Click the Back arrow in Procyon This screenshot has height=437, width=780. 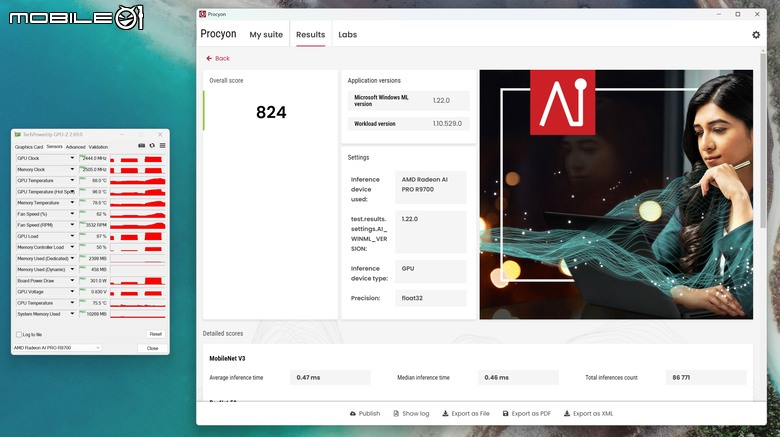[x=209, y=58]
